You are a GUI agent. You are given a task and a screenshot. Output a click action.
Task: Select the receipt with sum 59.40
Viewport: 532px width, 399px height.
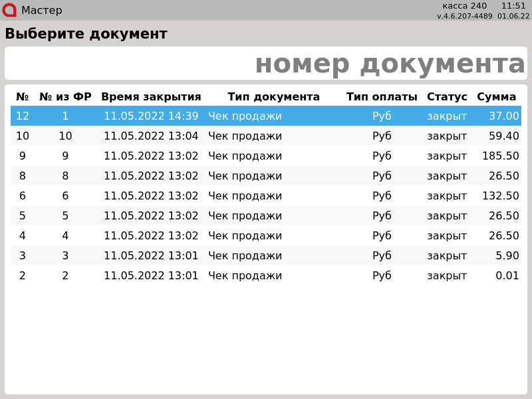coord(266,136)
